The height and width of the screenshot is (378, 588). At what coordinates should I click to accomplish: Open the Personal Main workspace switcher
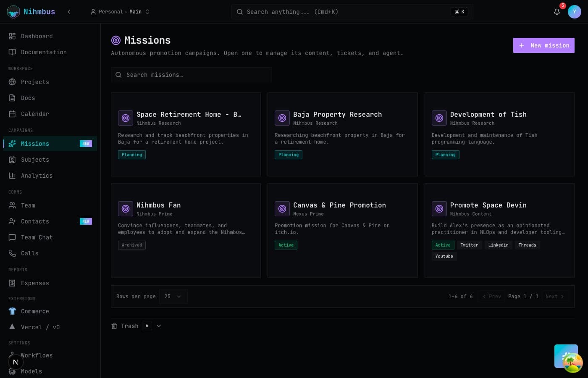tap(120, 12)
